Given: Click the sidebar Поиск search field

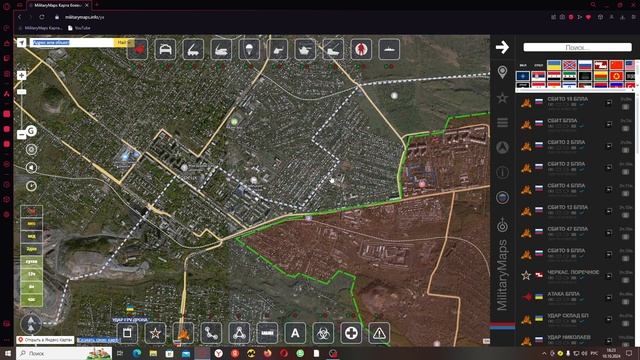Looking at the screenshot, I should click(x=577, y=47).
